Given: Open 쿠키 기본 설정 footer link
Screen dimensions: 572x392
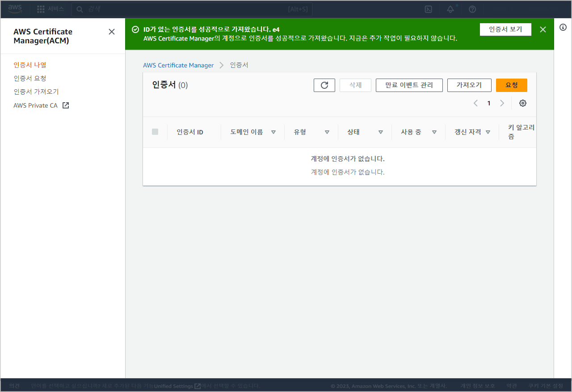Looking at the screenshot, I should pyautogui.click(x=546, y=386).
